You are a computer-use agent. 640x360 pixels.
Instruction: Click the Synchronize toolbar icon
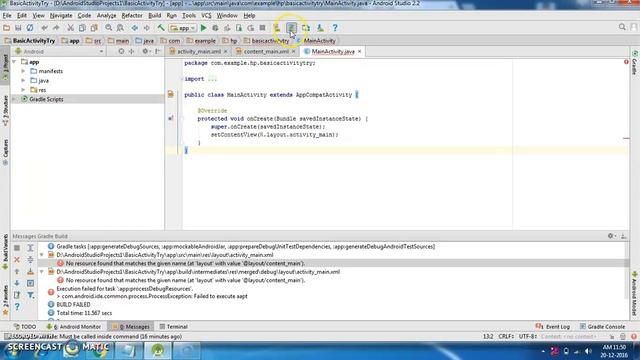[30, 28]
